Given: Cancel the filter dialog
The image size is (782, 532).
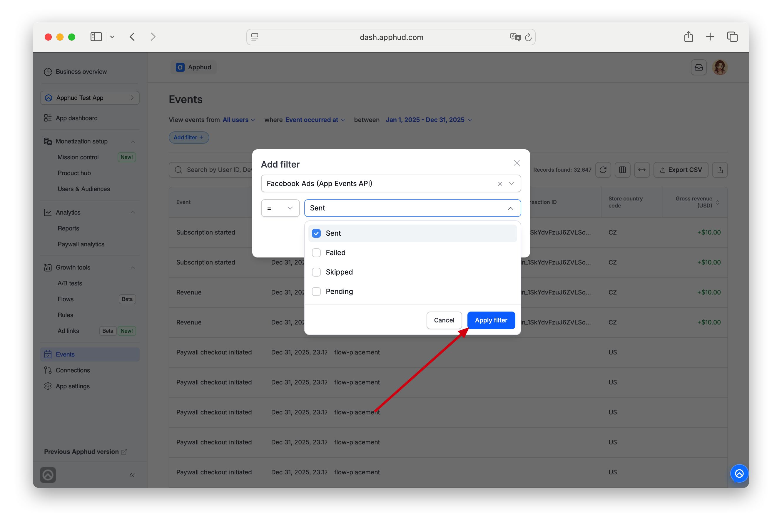Looking at the screenshot, I should (444, 320).
